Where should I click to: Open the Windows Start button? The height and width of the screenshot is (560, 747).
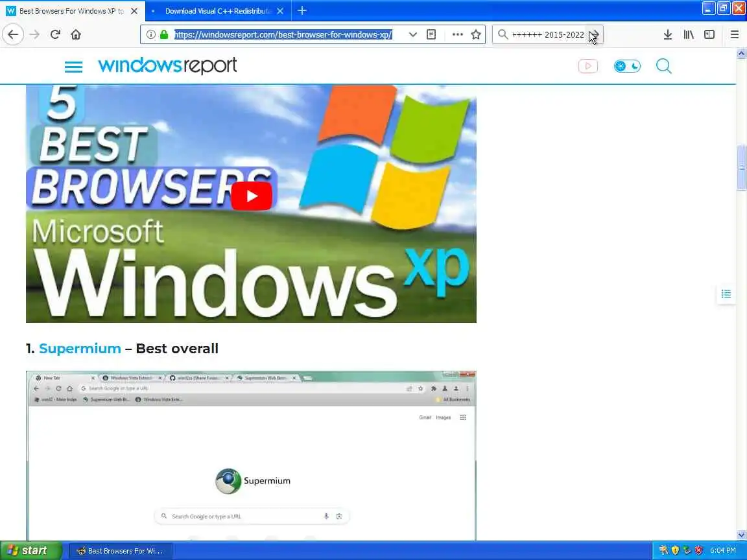pos(30,550)
